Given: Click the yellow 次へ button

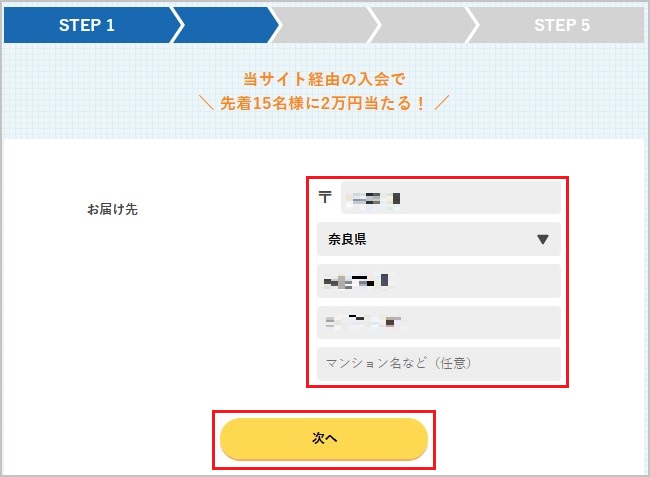Looking at the screenshot, I should 324,438.
